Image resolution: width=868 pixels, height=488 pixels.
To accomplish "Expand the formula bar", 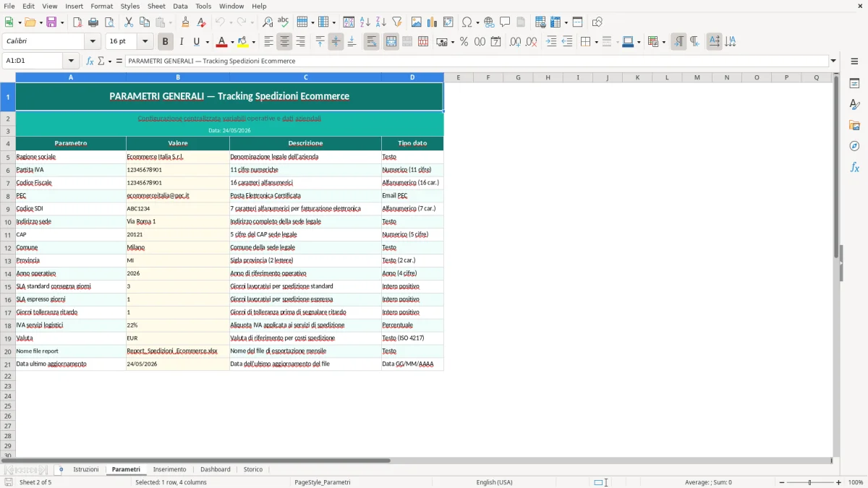I will point(833,61).
